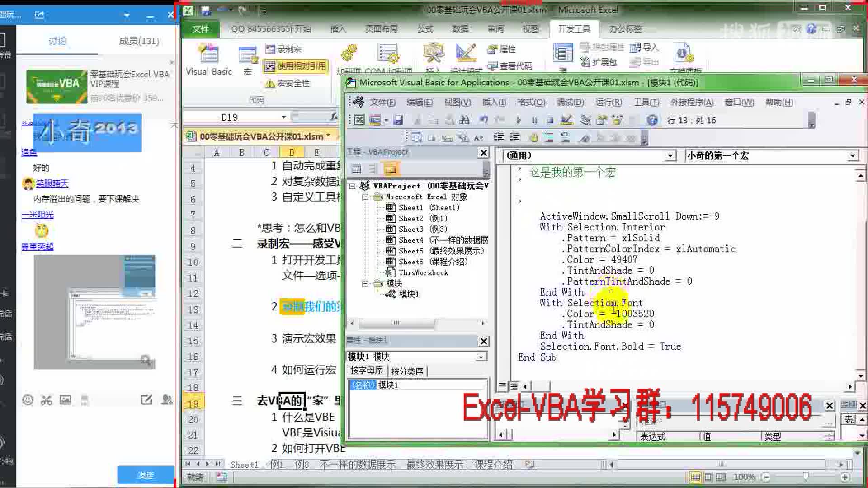This screenshot has width=868, height=488.
Task: Open the 调试(D) menu in the VBE
Action: 570,102
